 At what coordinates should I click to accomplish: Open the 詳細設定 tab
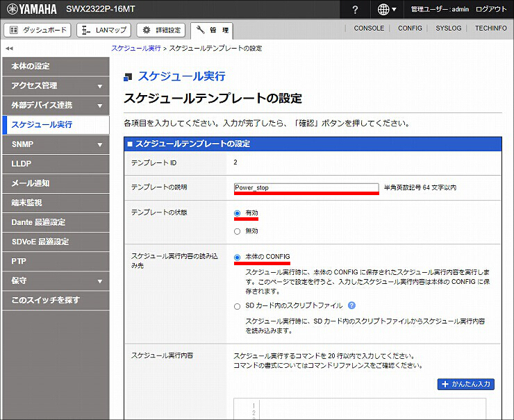click(x=160, y=30)
